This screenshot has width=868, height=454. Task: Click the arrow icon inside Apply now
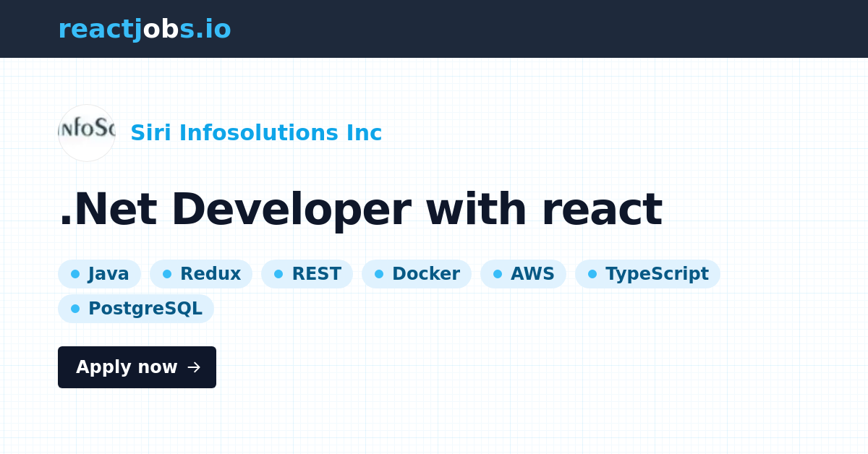[193, 367]
